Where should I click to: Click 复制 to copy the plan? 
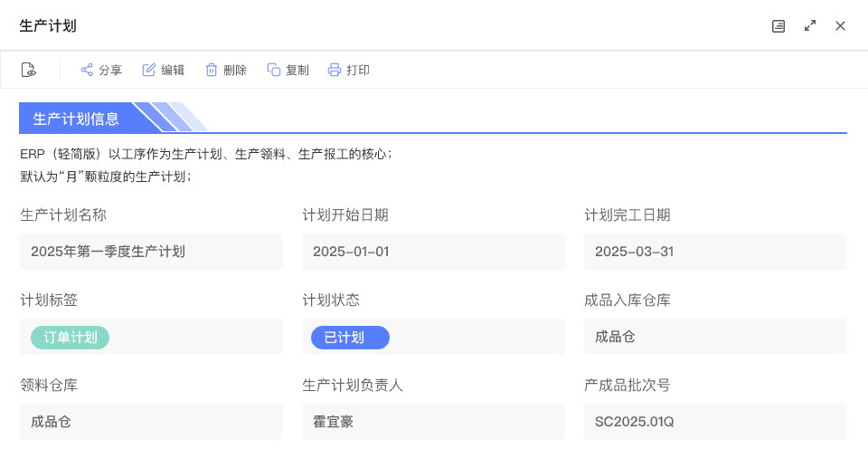288,70
